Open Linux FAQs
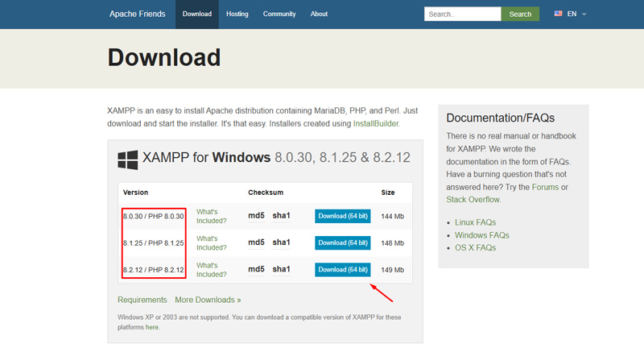 (x=475, y=222)
